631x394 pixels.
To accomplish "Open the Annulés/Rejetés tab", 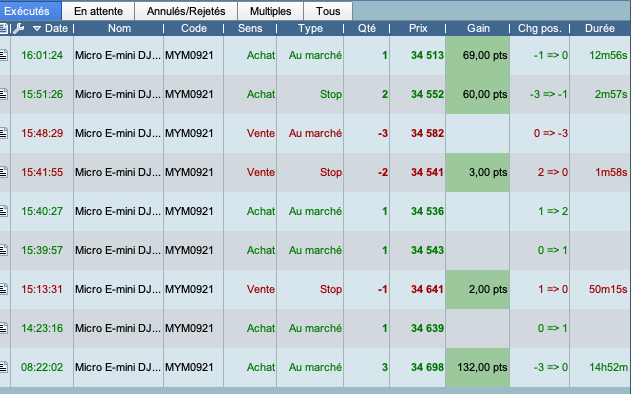I will point(186,11).
